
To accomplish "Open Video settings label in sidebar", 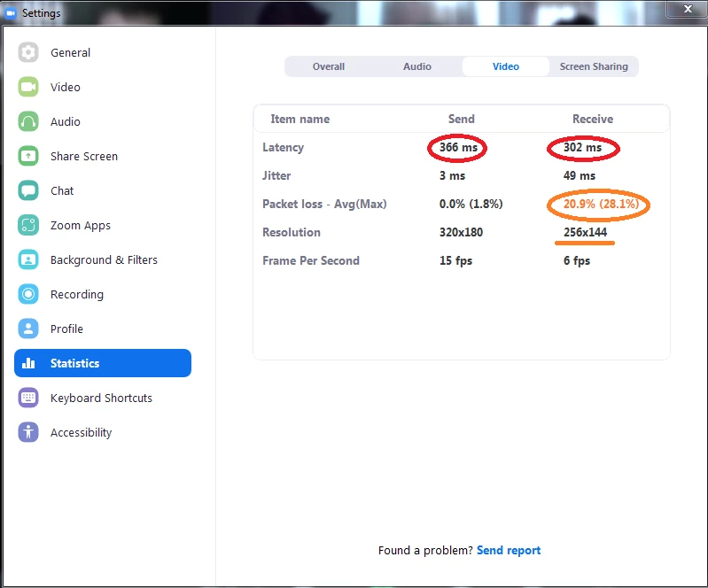I will pos(66,87).
